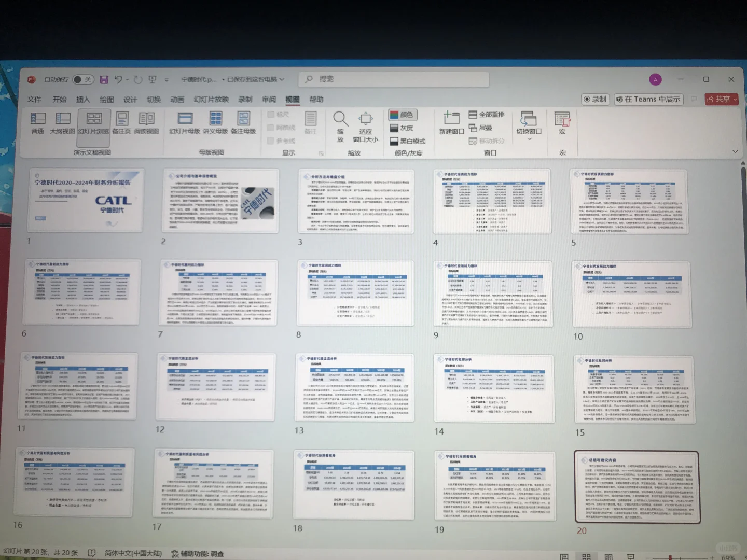The image size is (747, 560).
Task: Open the 显示 group dialog launcher
Action: tap(321, 153)
